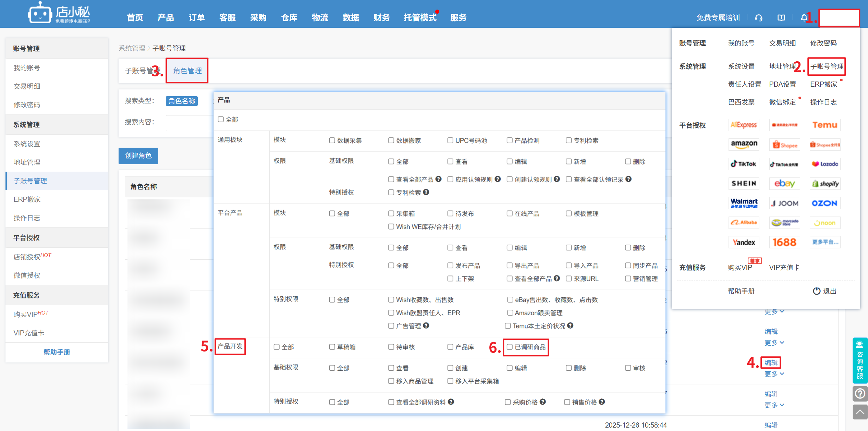868x431 pixels.
Task: Open the 角色名称 search type dropdown
Action: (x=182, y=101)
